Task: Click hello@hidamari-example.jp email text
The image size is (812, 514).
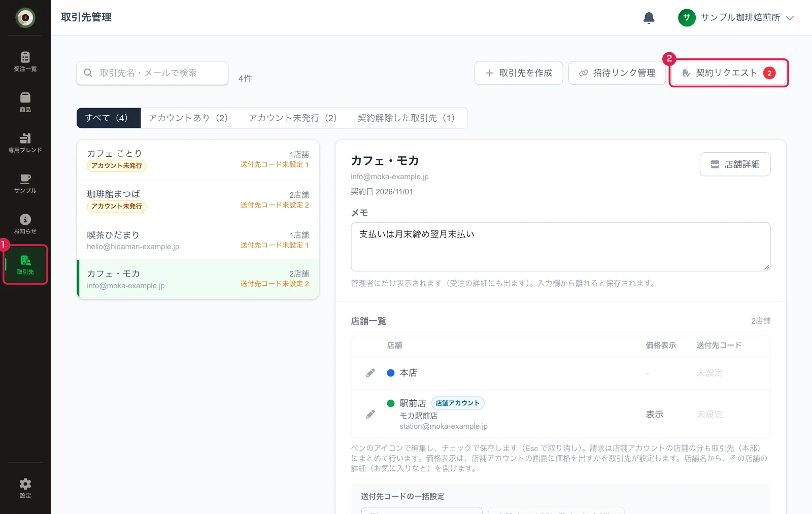Action: (x=133, y=247)
